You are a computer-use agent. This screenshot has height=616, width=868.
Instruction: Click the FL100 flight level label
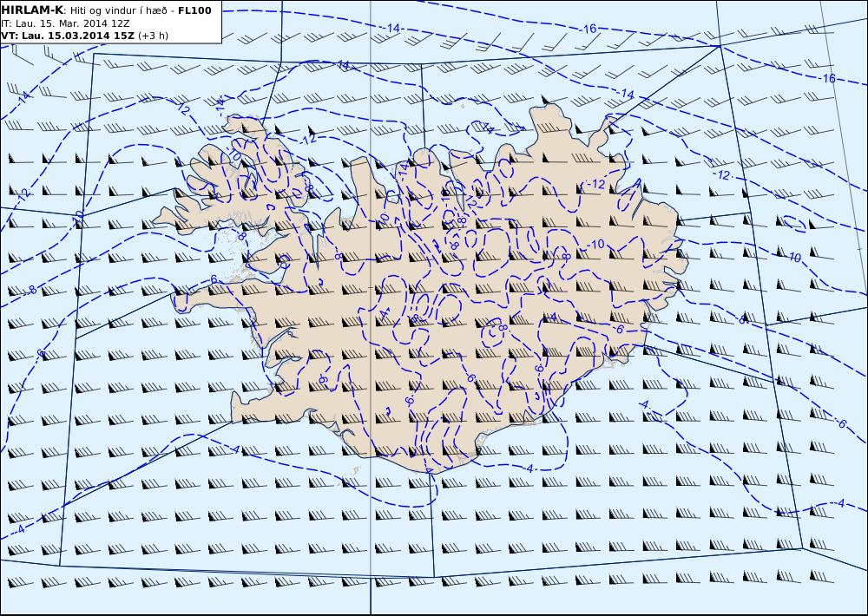click(194, 10)
